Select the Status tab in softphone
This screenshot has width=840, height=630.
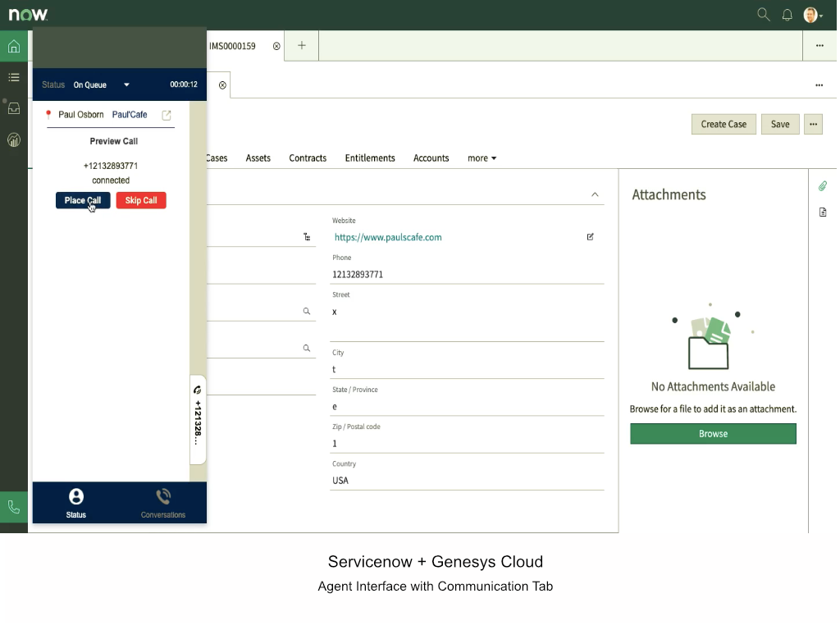76,503
